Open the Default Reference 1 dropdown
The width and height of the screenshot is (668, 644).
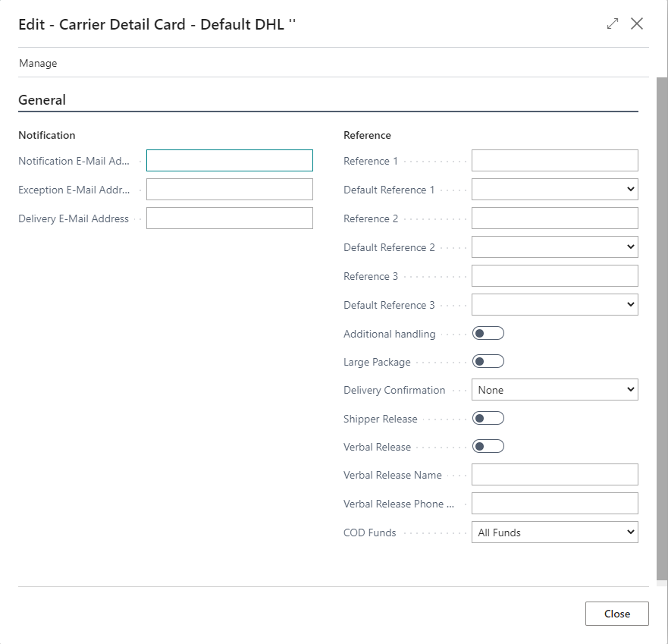pyautogui.click(x=554, y=190)
